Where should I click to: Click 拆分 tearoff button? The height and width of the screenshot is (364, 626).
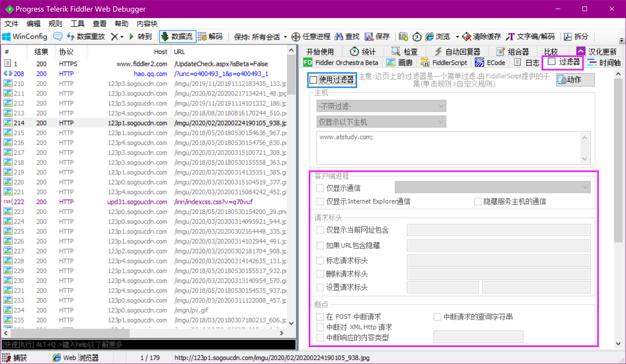(x=576, y=37)
